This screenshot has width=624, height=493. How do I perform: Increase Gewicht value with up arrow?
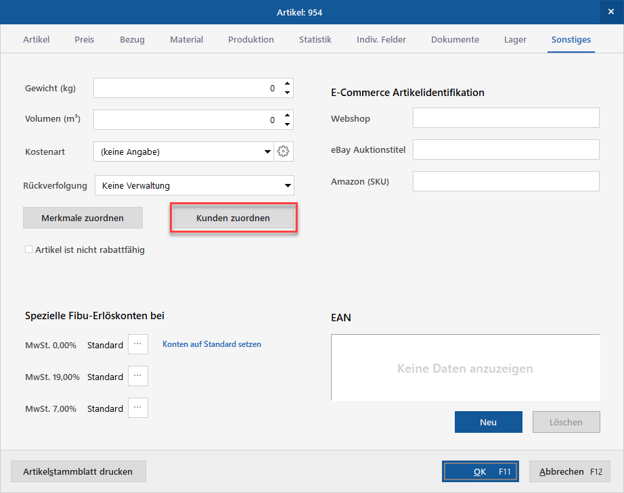pyautogui.click(x=288, y=84)
